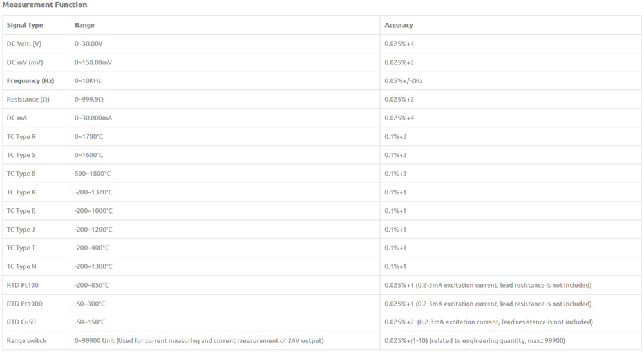Click the Accuracy column header
Viewport: 644px width, 352px height.
point(399,25)
